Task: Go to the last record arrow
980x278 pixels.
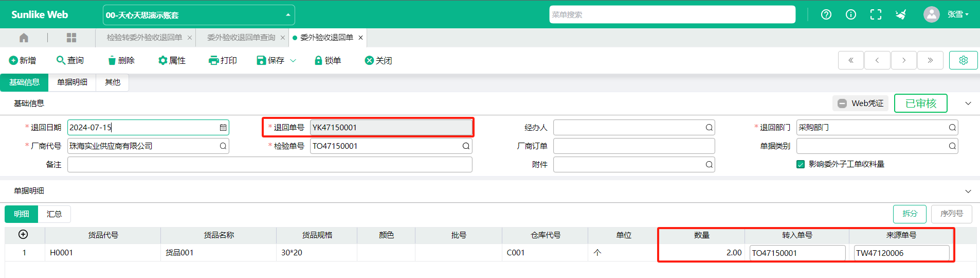Action: coord(930,60)
